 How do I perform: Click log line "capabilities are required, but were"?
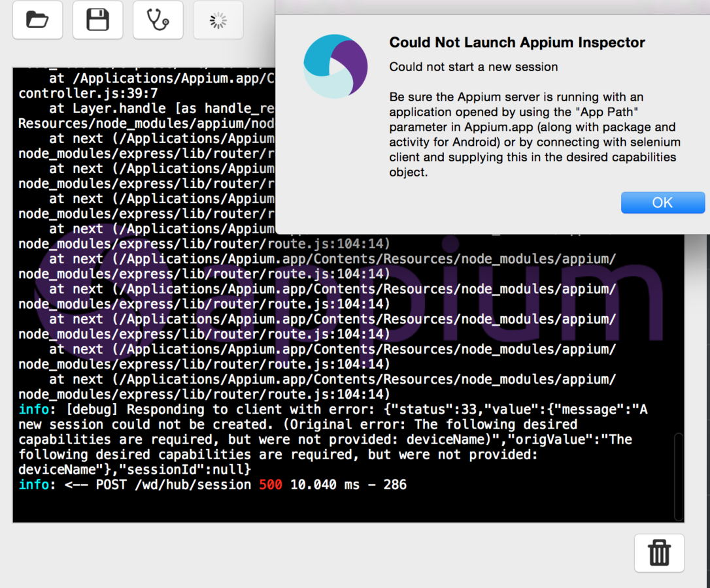325,440
